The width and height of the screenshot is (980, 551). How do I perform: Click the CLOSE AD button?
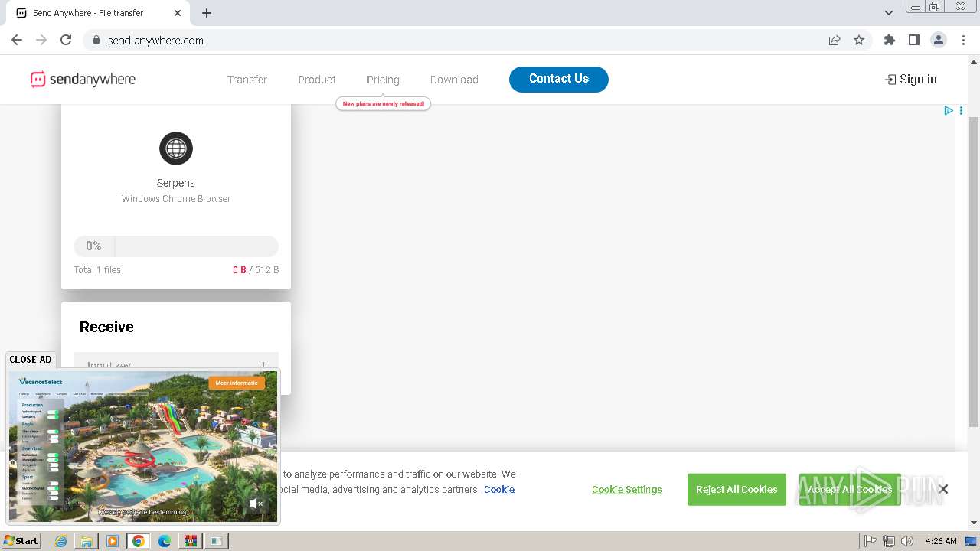point(31,359)
